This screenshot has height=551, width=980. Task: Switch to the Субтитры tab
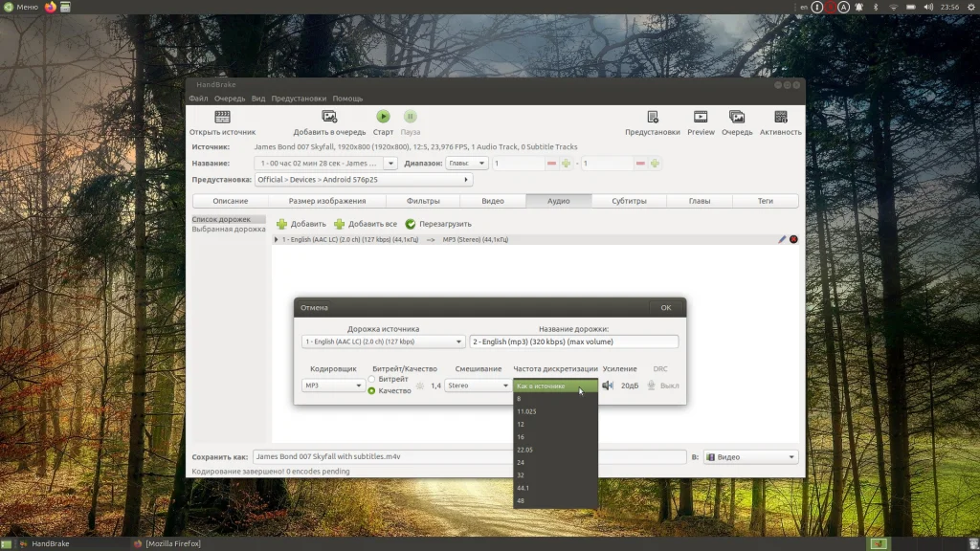(629, 201)
